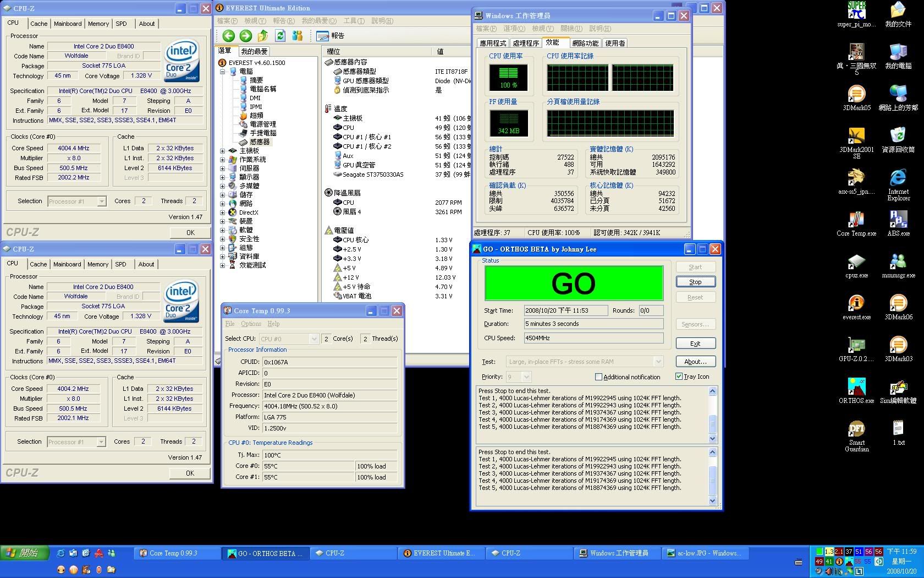Open Processor Selection dropdown in bottom CPU-Z
This screenshot has height=578, width=924.
click(x=101, y=442)
